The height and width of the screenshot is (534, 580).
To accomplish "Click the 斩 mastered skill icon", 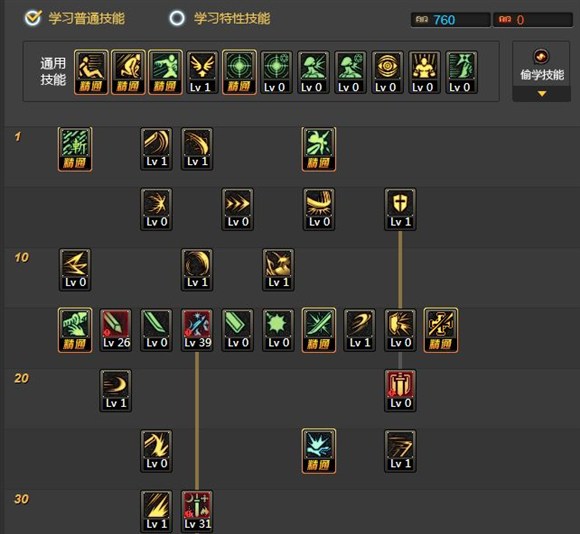I will 75,149.
